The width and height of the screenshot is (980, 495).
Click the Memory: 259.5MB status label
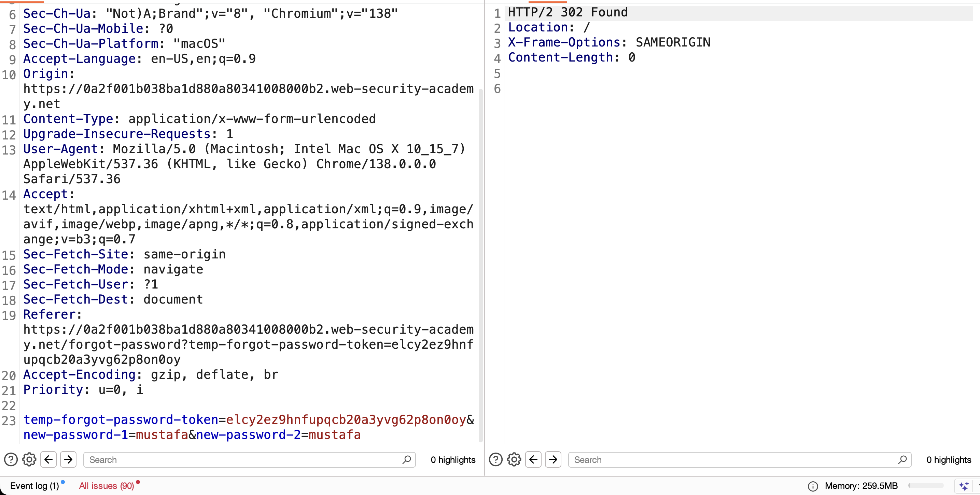pyautogui.click(x=861, y=486)
